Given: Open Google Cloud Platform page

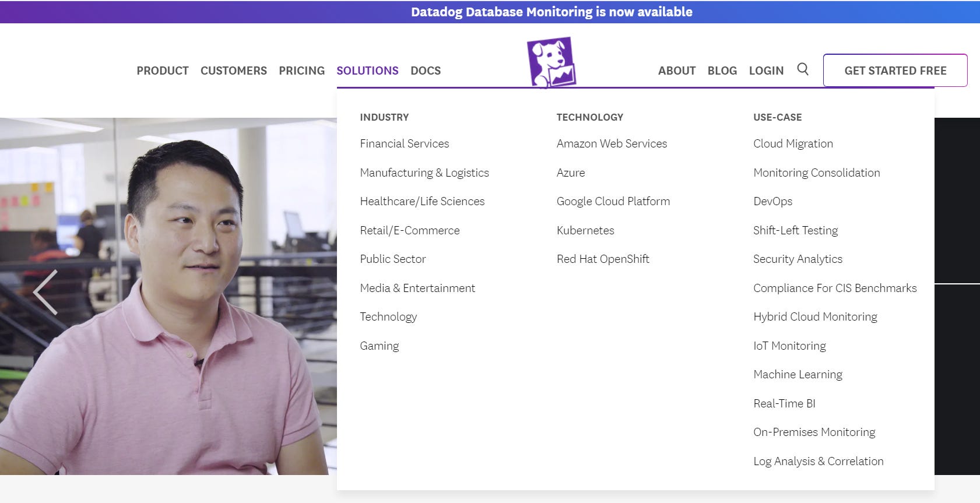Looking at the screenshot, I should pos(613,201).
